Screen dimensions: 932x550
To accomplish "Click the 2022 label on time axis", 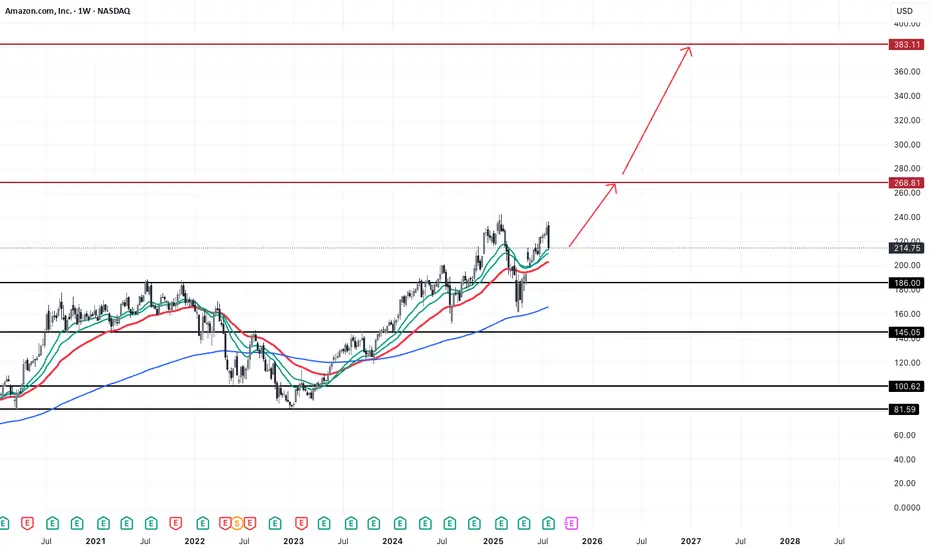I will tap(194, 541).
